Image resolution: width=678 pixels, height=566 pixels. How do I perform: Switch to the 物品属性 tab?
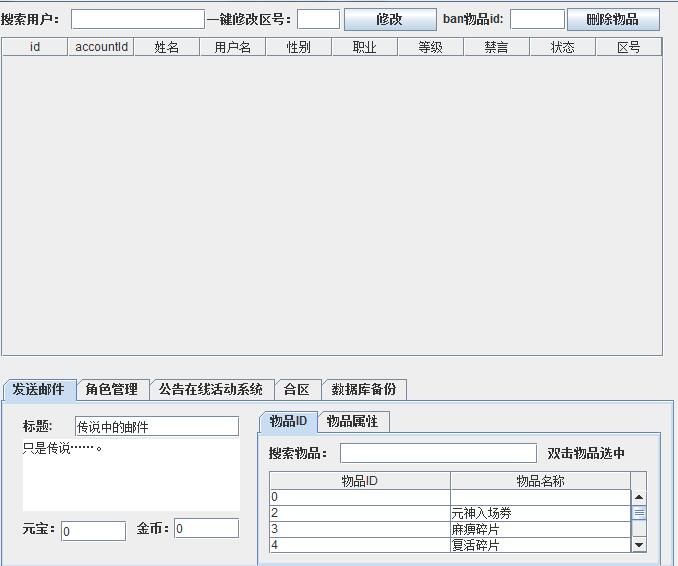tap(353, 421)
